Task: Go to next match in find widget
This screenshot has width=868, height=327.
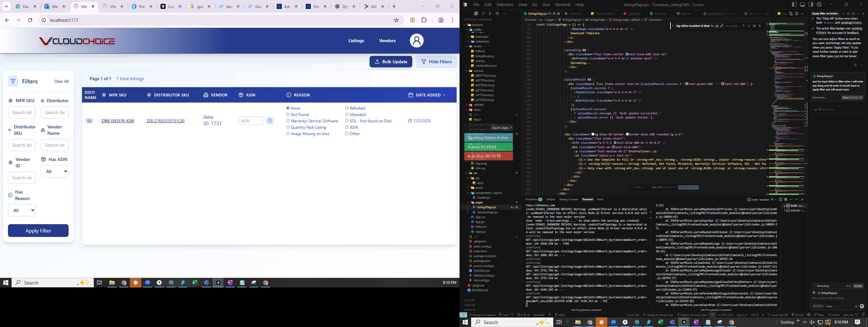Action: pyautogui.click(x=749, y=26)
